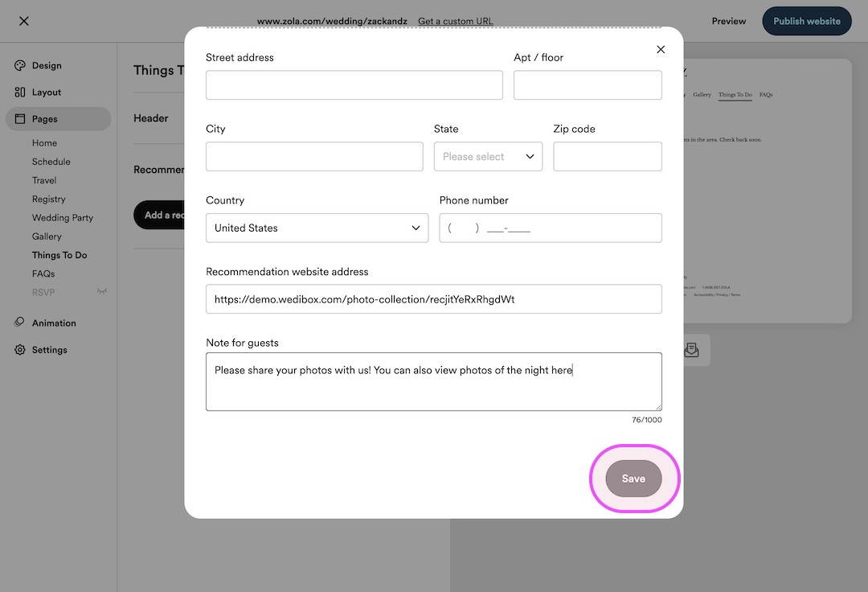Open the Schedule page
The width and height of the screenshot is (868, 592).
point(51,161)
